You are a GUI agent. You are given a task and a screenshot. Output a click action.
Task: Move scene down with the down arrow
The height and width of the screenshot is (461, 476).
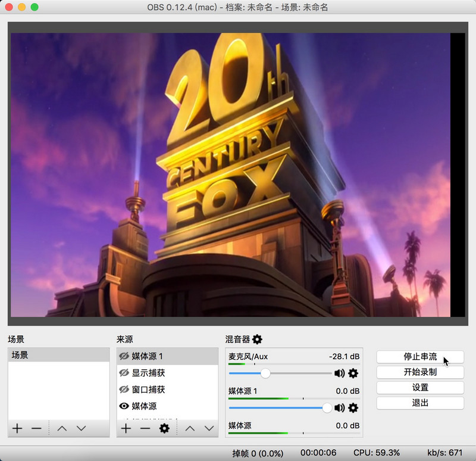82,428
